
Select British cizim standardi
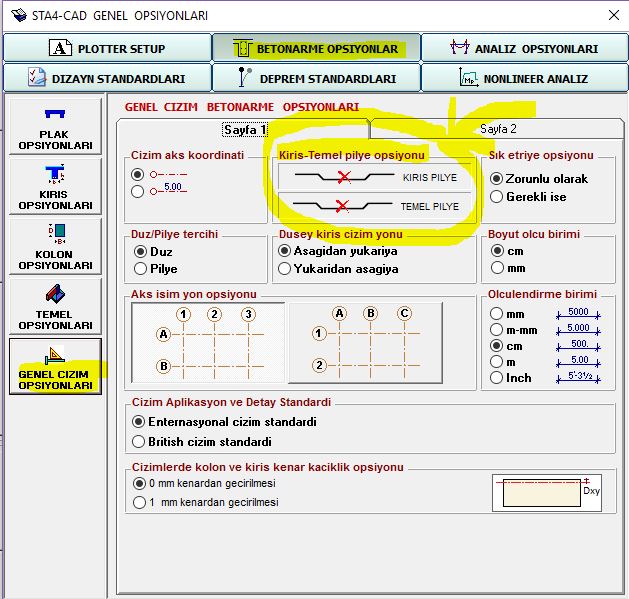[x=140, y=441]
